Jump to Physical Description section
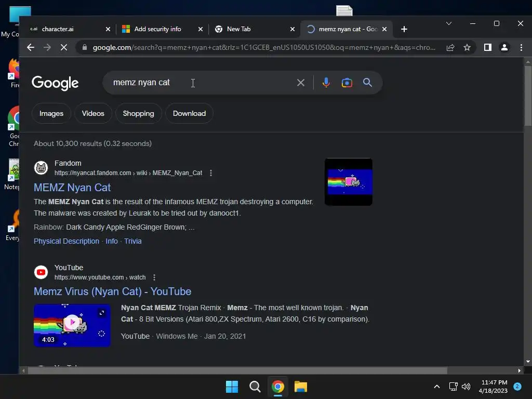This screenshot has width=532, height=399. click(x=66, y=241)
